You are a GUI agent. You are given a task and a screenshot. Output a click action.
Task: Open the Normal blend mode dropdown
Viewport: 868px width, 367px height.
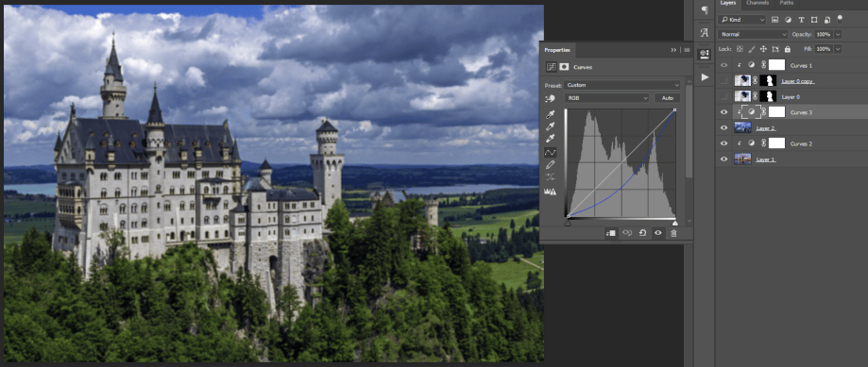pyautogui.click(x=753, y=34)
